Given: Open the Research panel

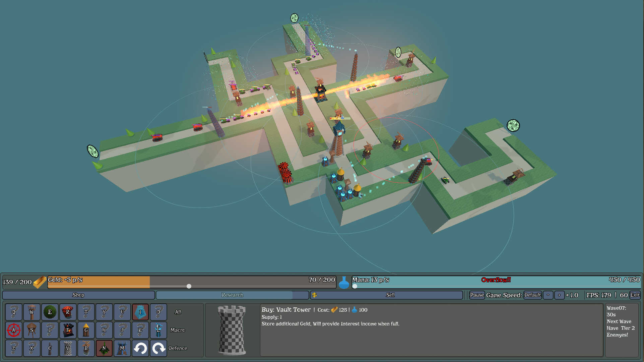Looking at the screenshot, I should (232, 295).
